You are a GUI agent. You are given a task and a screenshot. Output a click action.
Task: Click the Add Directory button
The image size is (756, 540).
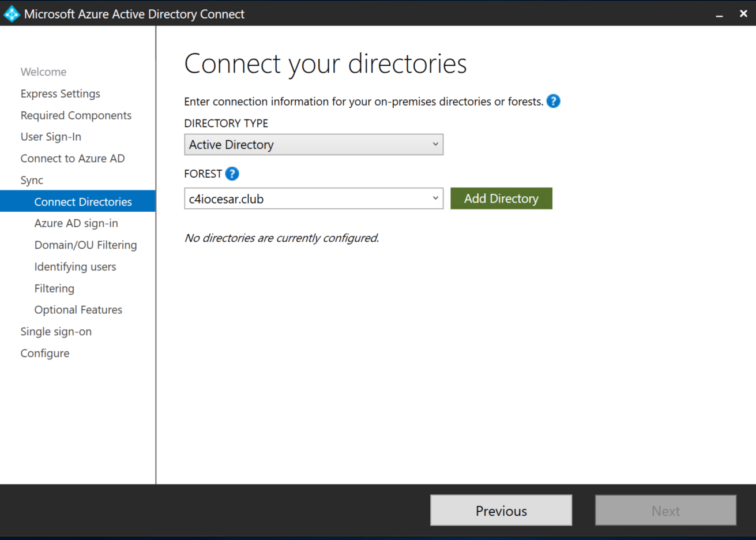pos(501,198)
